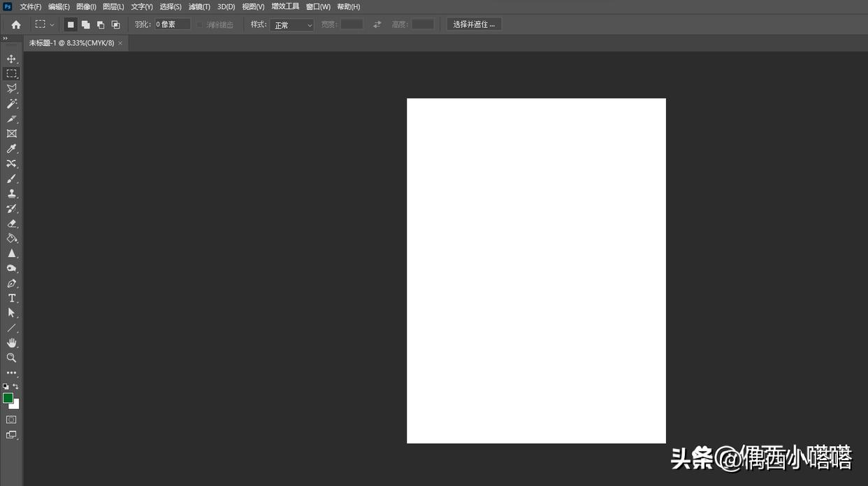This screenshot has width=868, height=486.
Task: Click the Home button in options bar
Action: tap(16, 24)
